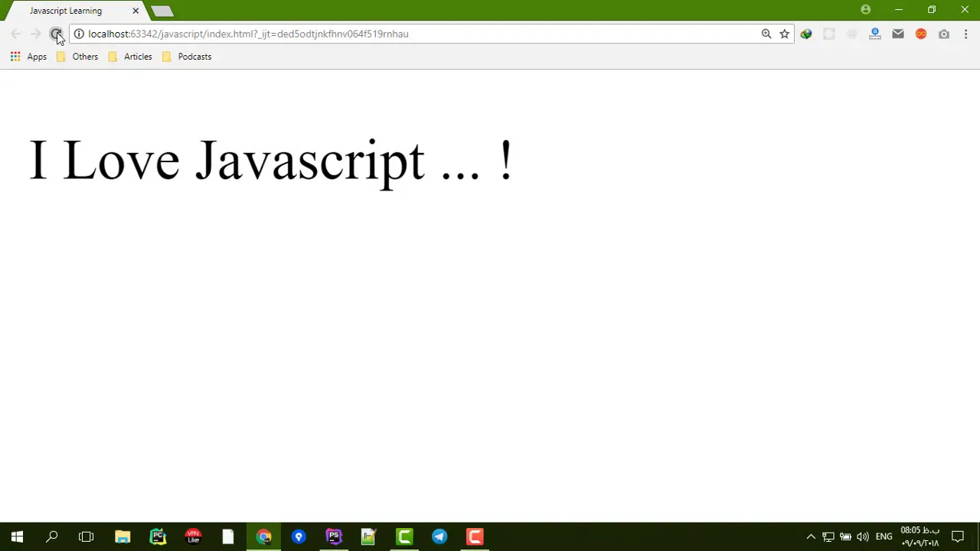Image resolution: width=980 pixels, height=551 pixels.
Task: Open the clock and calendar showing 08:05
Action: [920, 536]
